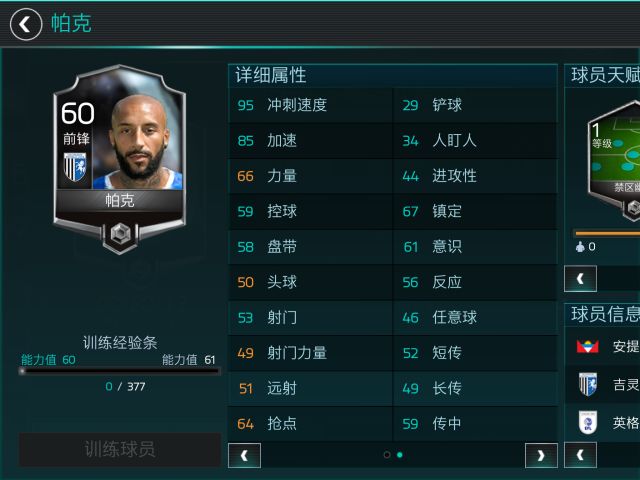Tap the talent points icon showing 0
640x480 pixels.
click(x=580, y=247)
